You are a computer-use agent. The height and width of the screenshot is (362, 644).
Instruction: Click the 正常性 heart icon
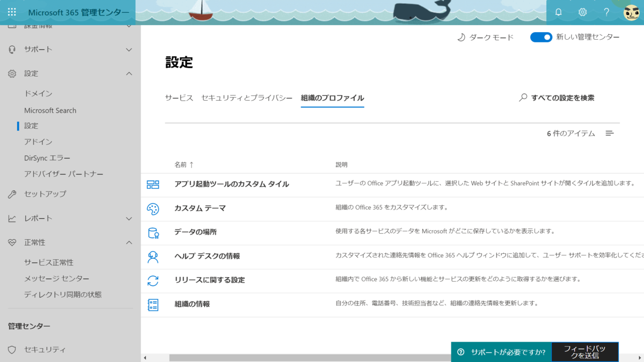12,242
